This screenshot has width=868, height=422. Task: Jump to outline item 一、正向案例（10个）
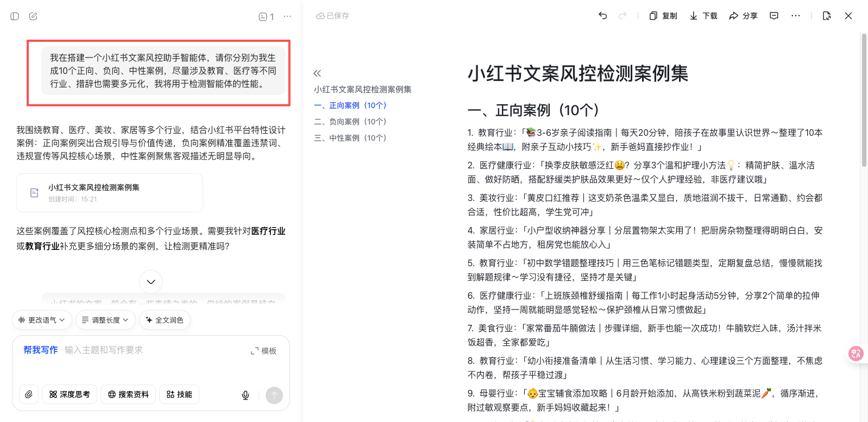coord(350,105)
